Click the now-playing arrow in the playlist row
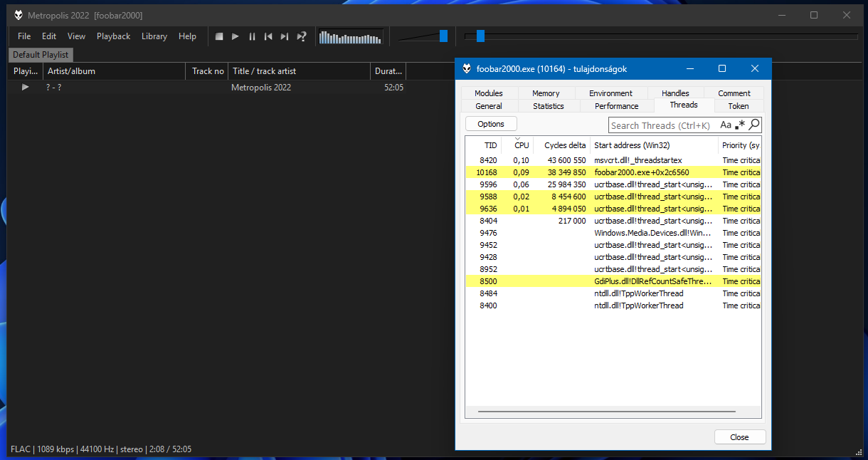This screenshot has width=868, height=460. coord(26,87)
